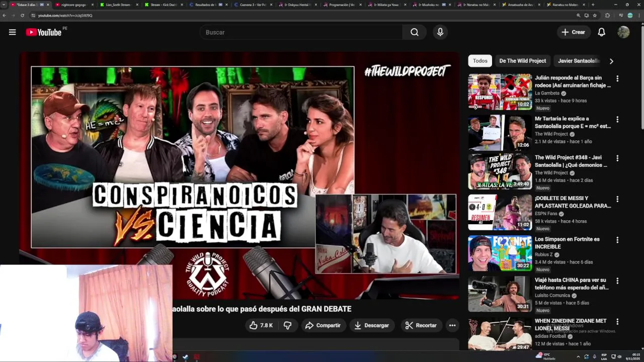The image size is (644, 362).
Task: Click La Gambeta channel name
Action: (547, 94)
